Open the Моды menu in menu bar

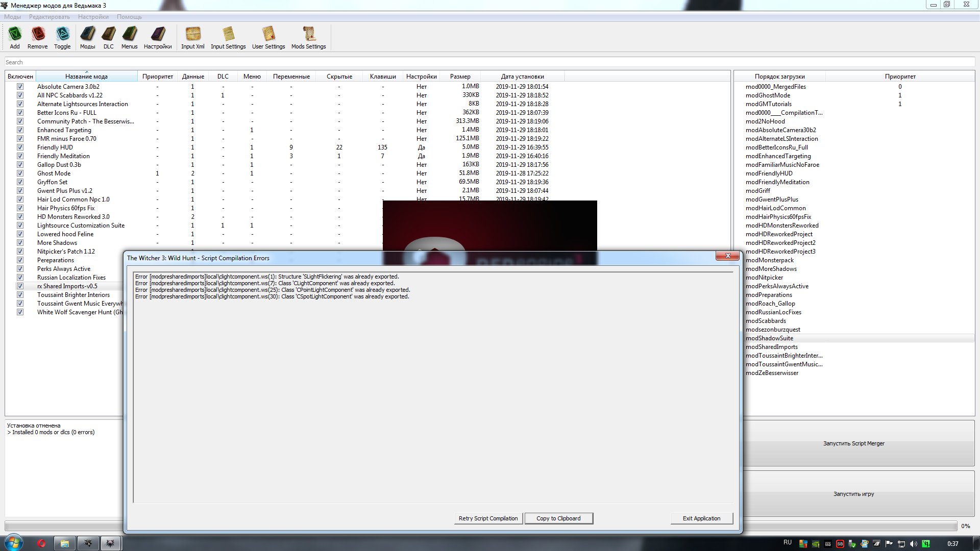tap(13, 17)
